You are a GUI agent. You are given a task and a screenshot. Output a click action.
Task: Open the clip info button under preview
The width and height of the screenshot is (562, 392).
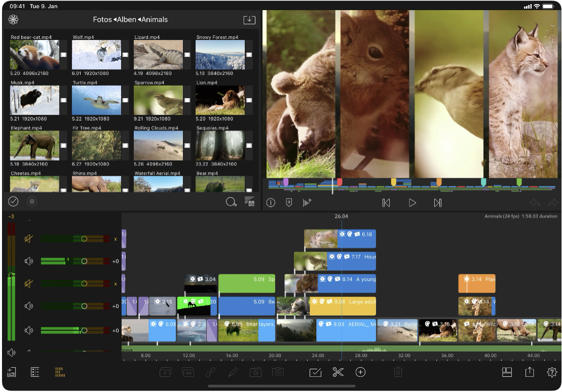[271, 203]
